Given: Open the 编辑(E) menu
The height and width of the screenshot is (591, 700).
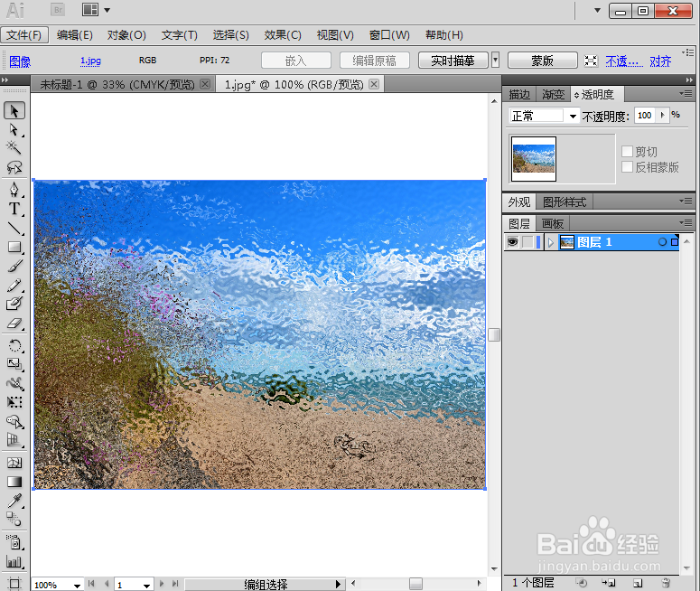Looking at the screenshot, I should pyautogui.click(x=75, y=35).
